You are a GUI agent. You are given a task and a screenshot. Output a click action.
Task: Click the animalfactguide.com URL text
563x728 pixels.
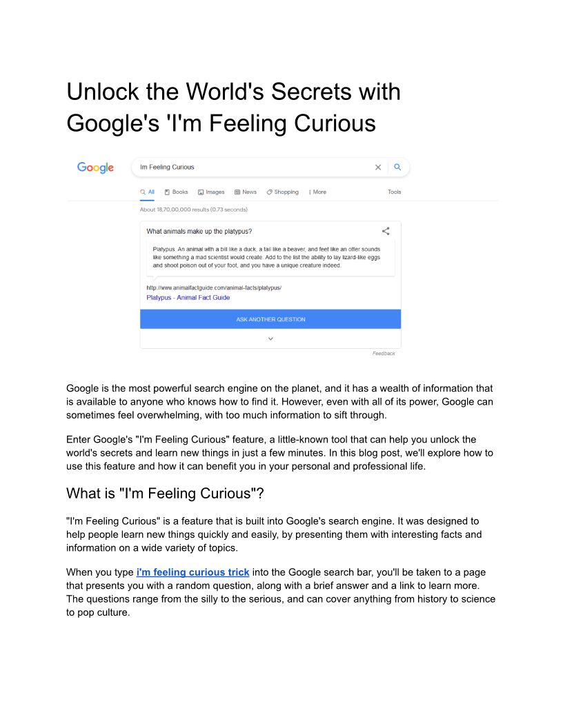click(x=214, y=287)
